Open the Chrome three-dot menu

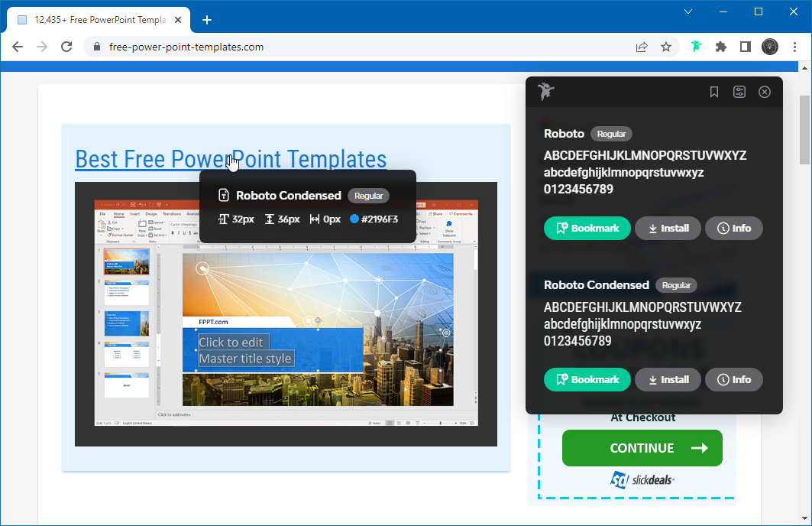(794, 47)
